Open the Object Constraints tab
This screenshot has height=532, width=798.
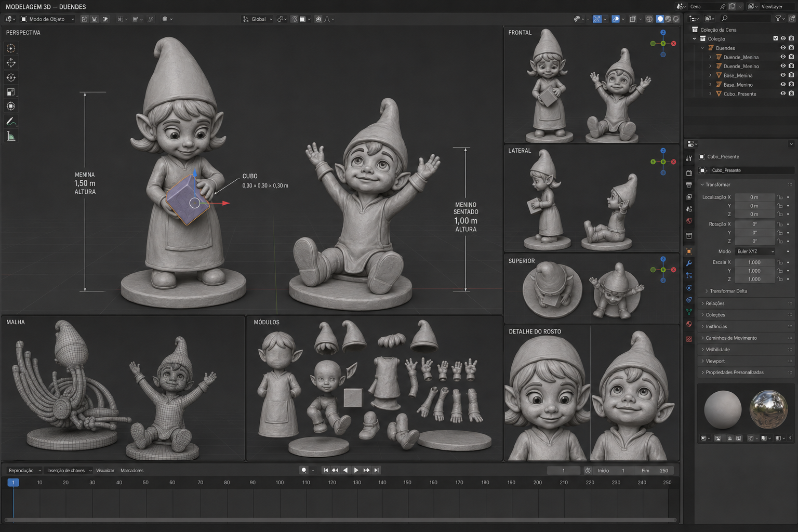[689, 300]
